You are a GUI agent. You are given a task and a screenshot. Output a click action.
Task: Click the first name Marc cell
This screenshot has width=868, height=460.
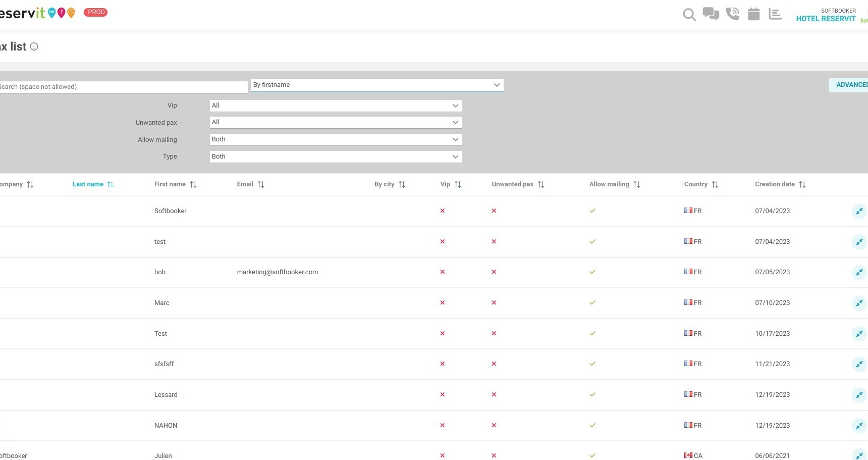tap(162, 303)
